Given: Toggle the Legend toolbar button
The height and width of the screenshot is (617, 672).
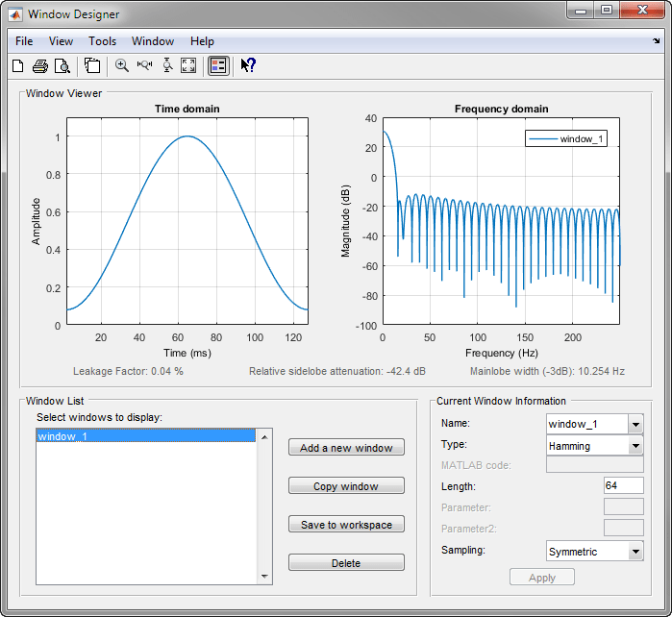Looking at the screenshot, I should (x=218, y=66).
